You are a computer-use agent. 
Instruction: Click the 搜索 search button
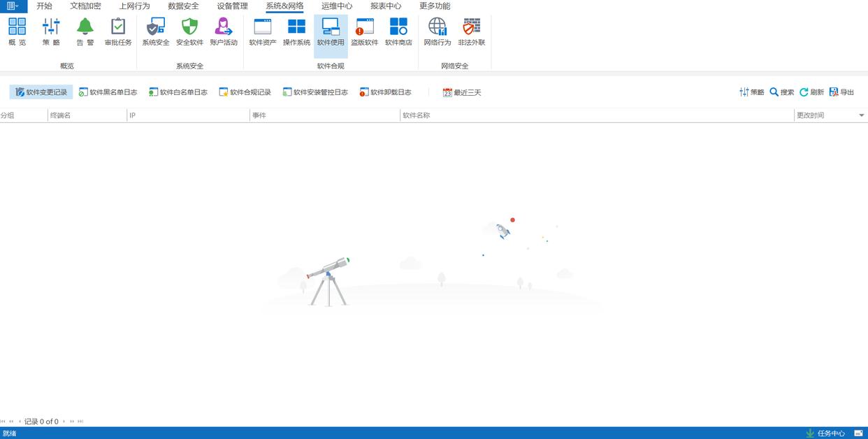(x=782, y=92)
